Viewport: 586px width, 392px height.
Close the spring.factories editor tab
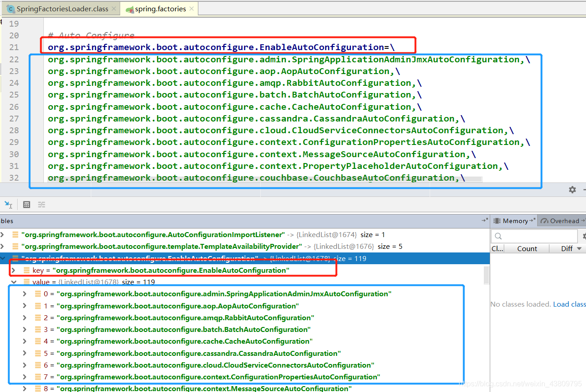[x=192, y=9]
